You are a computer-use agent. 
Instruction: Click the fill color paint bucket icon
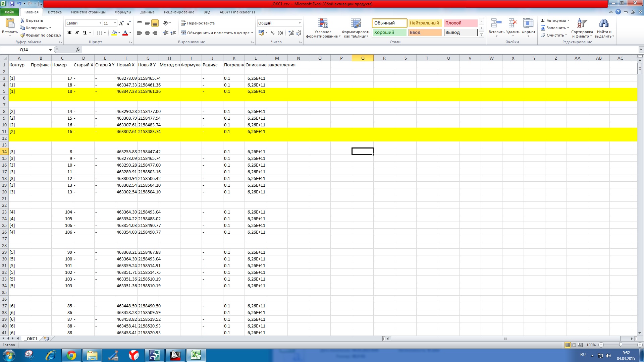(x=114, y=33)
